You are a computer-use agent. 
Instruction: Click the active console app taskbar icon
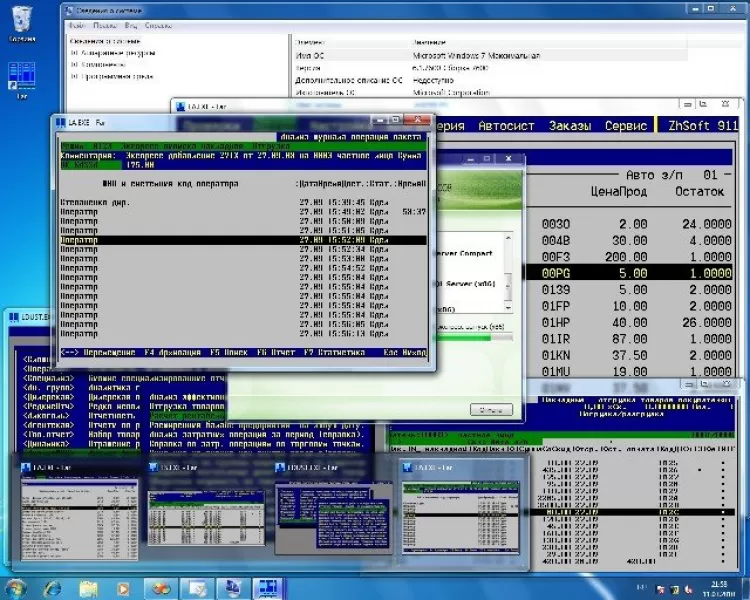click(268, 587)
